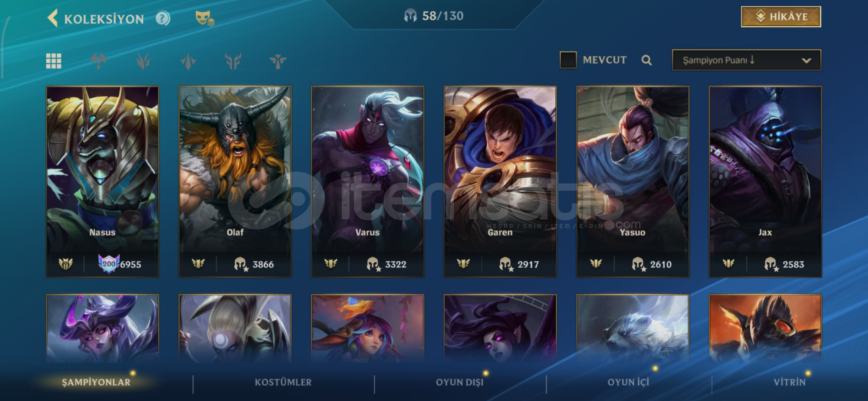Viewport: 868px width, 401px height.
Task: Open the OYUN İÇİ tab
Action: click(x=628, y=382)
